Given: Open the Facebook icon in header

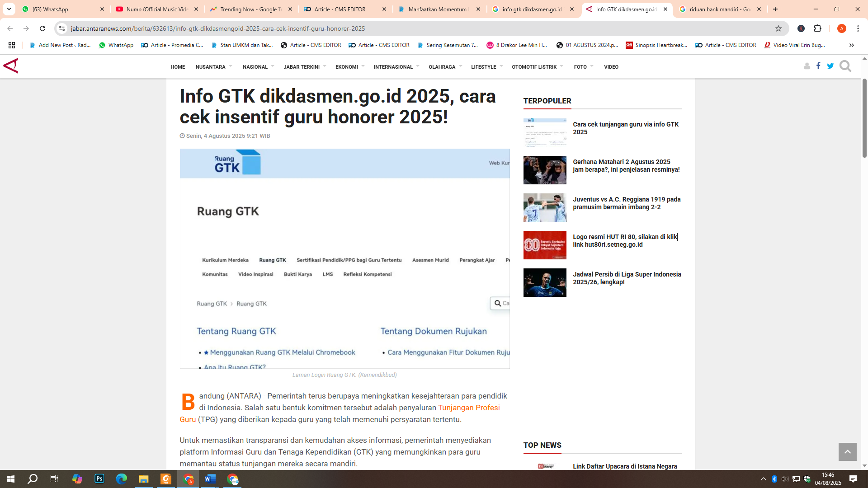Looking at the screenshot, I should [818, 66].
